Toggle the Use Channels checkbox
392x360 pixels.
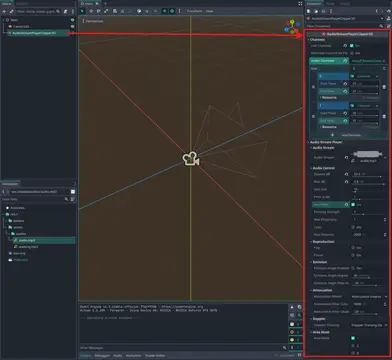point(352,46)
